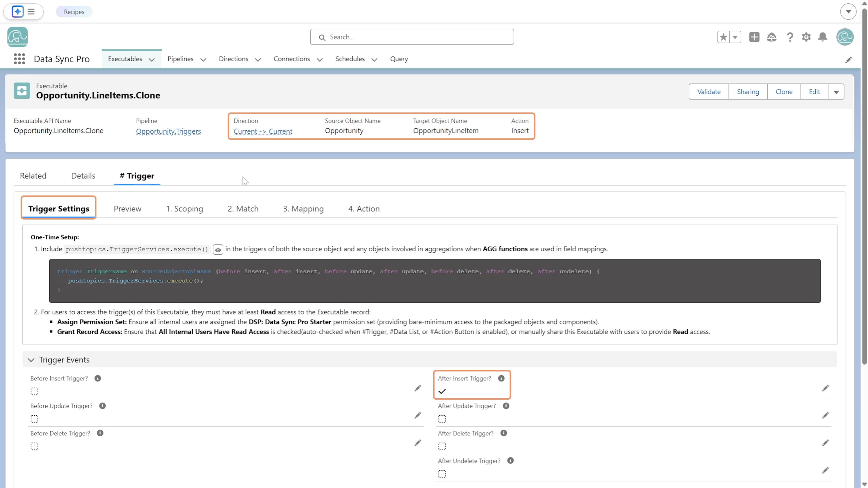This screenshot has width=868, height=488.
Task: Expand the Executables tab dropdown
Action: 152,60
